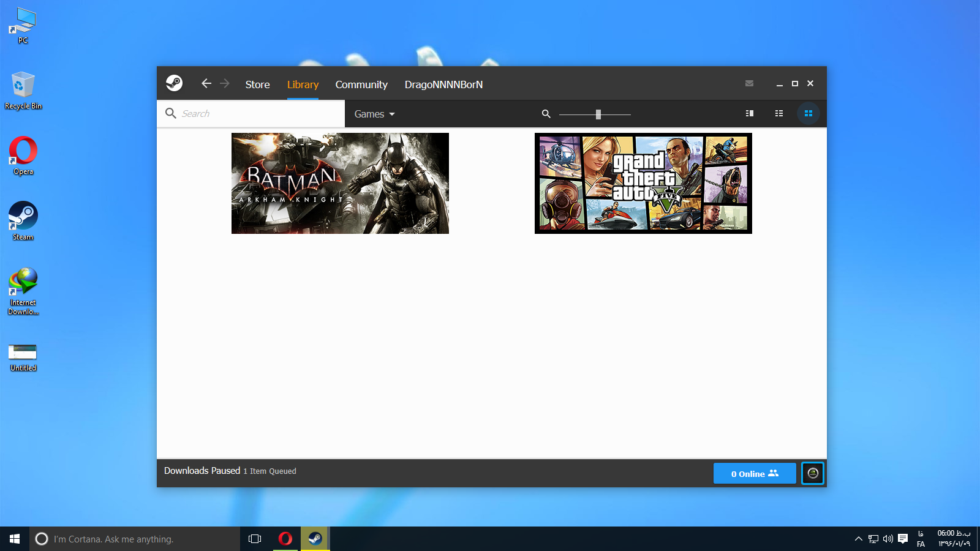
Task: Open the Big Picture mode icon
Action: tap(812, 473)
